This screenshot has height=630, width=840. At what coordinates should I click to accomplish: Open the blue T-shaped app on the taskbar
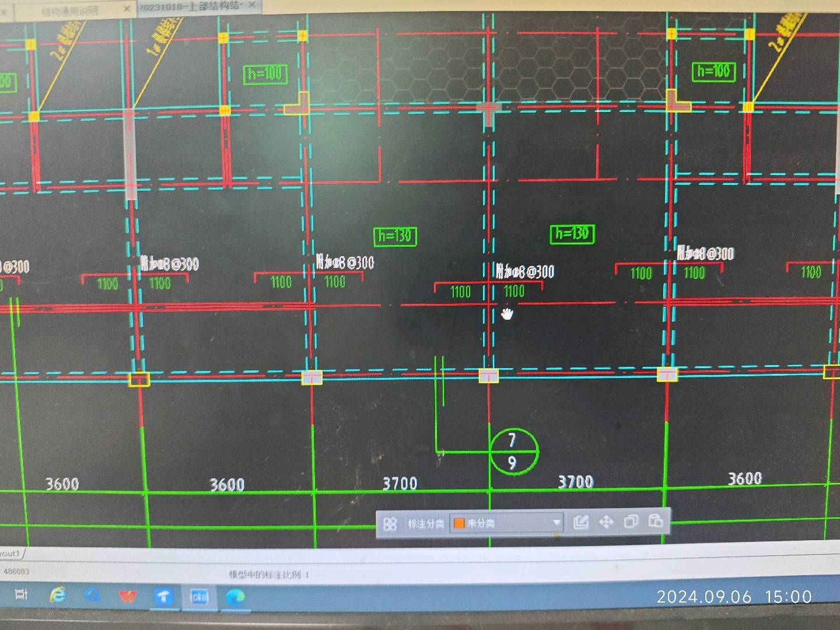click(163, 597)
